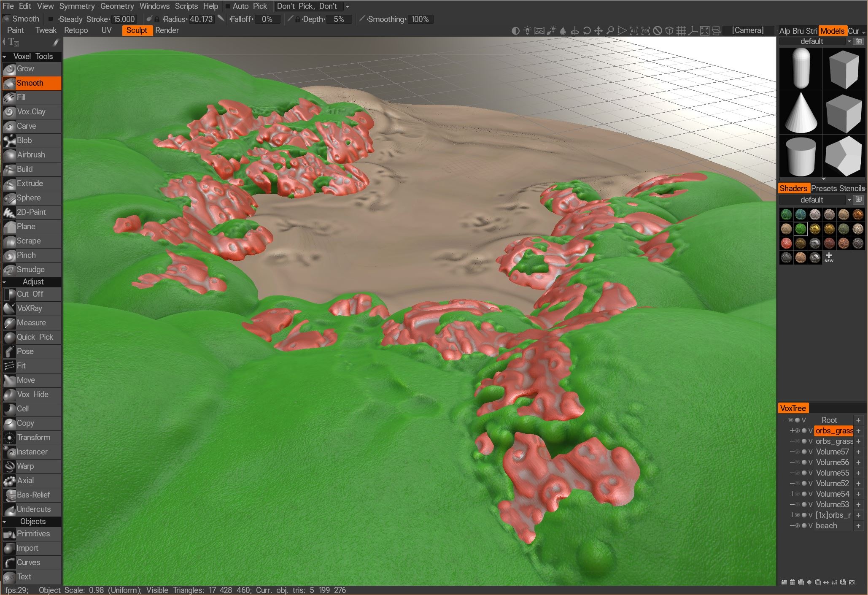
Task: Click the magnifier zoom navigation icon
Action: pyautogui.click(x=610, y=31)
